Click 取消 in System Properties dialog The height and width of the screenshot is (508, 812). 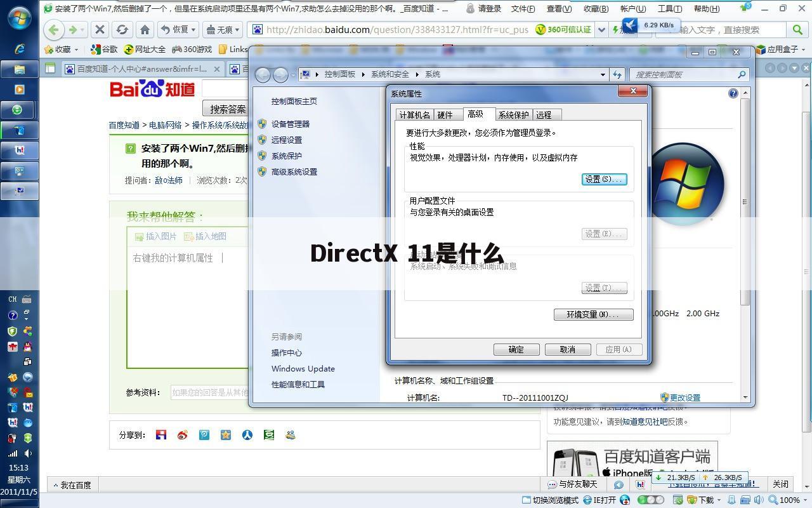(x=568, y=349)
